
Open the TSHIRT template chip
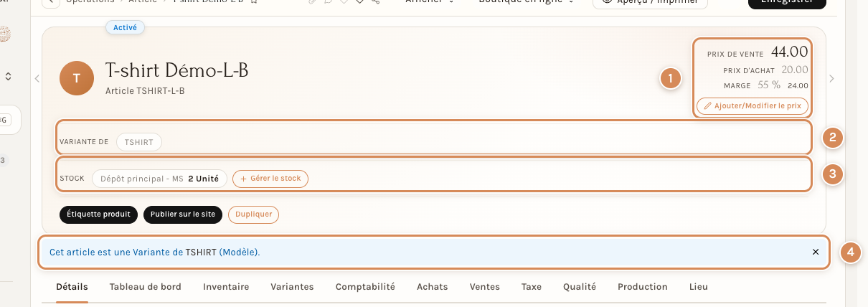point(139,142)
